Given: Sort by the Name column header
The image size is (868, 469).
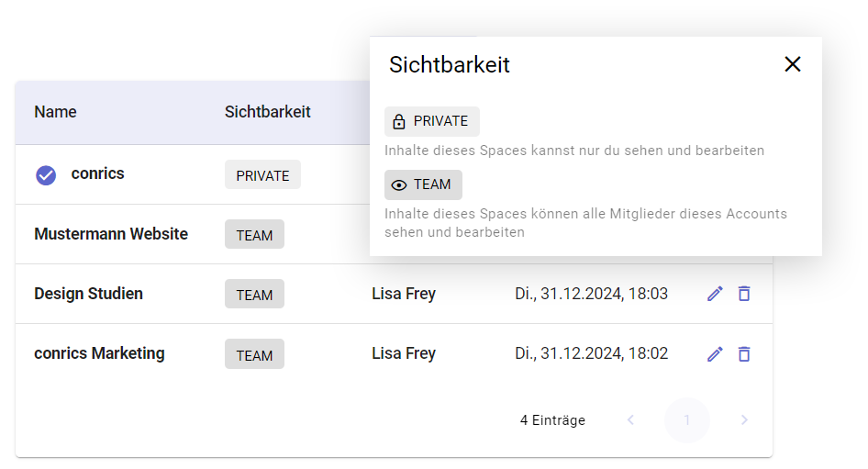Looking at the screenshot, I should [55, 112].
